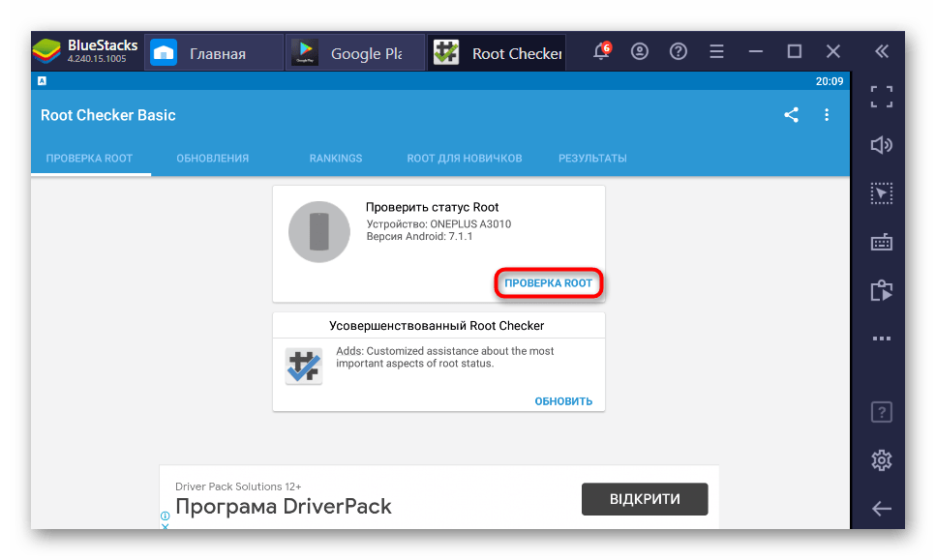
Task: Click the Adds: Customized assistance description text
Action: click(x=444, y=357)
